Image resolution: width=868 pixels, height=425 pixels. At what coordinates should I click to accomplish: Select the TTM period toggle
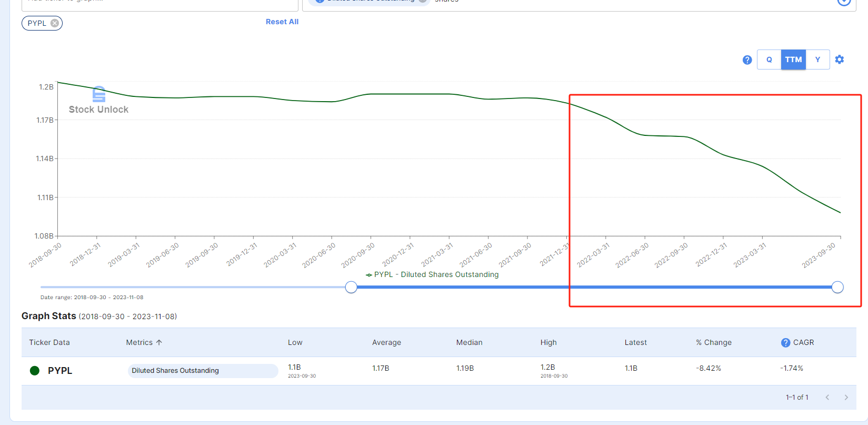(x=793, y=60)
